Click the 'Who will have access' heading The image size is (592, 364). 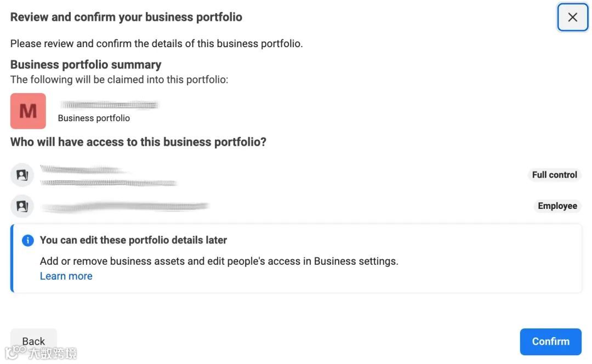tap(138, 142)
